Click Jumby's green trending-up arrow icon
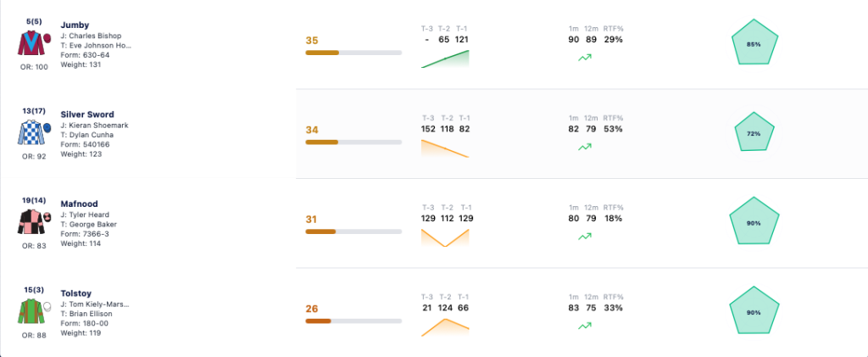Image resolution: width=868 pixels, height=357 pixels. [x=585, y=57]
